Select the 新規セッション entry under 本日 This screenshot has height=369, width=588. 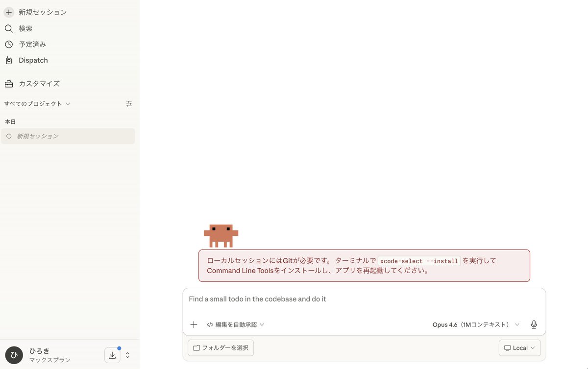(x=68, y=136)
